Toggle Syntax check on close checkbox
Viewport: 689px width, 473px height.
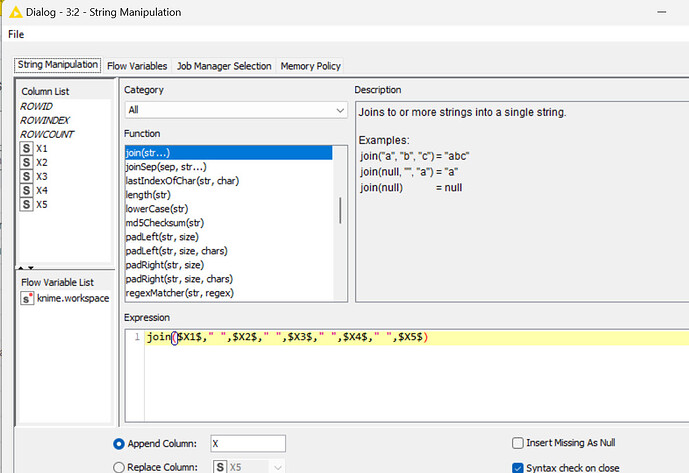coord(518,468)
